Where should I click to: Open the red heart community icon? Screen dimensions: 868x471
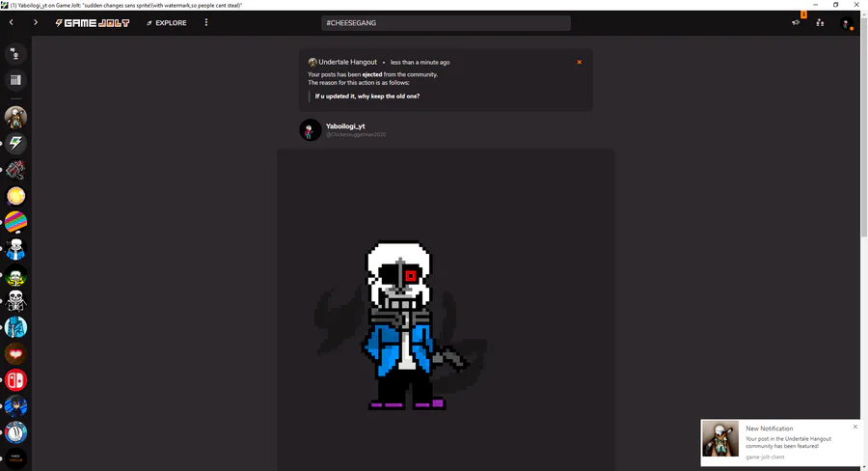pyautogui.click(x=15, y=353)
